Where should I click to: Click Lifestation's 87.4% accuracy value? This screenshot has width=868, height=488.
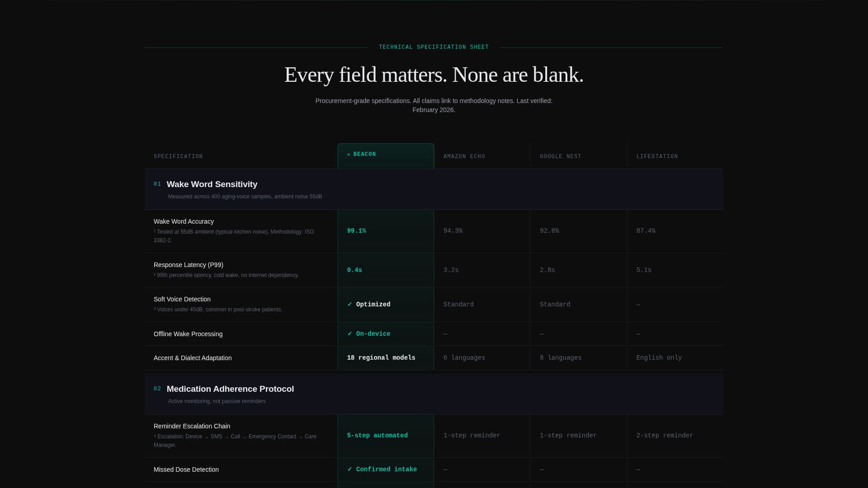click(x=646, y=231)
